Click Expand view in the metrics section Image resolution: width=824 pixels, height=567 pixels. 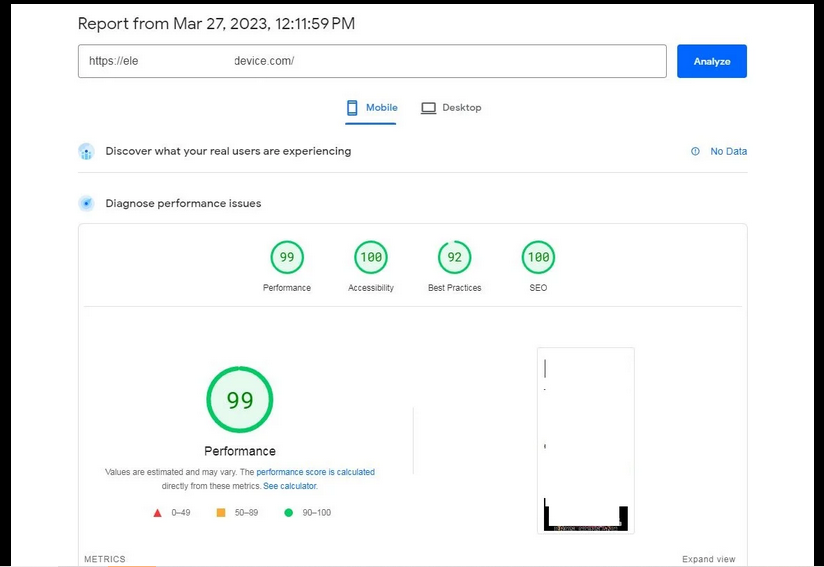point(708,559)
